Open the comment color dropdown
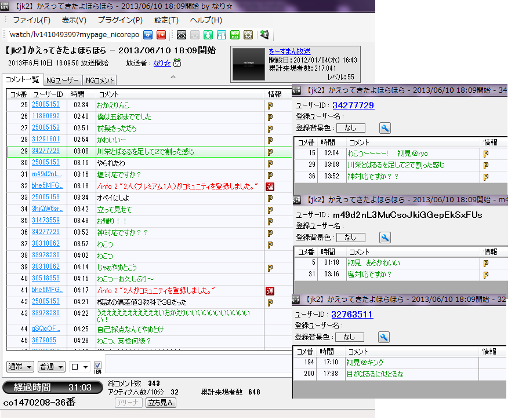Viewport: 515px width, 420px height. point(79,367)
